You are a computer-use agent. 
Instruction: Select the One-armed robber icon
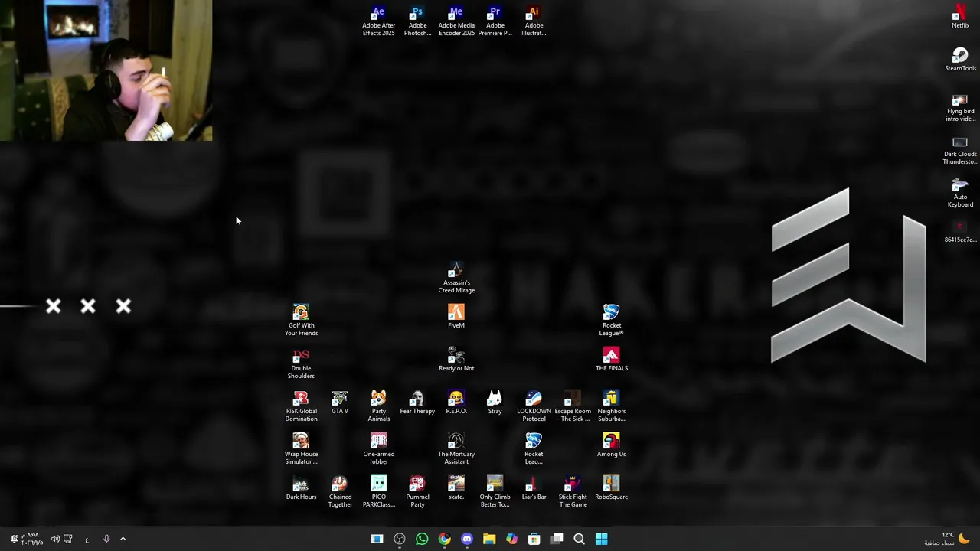point(378,450)
